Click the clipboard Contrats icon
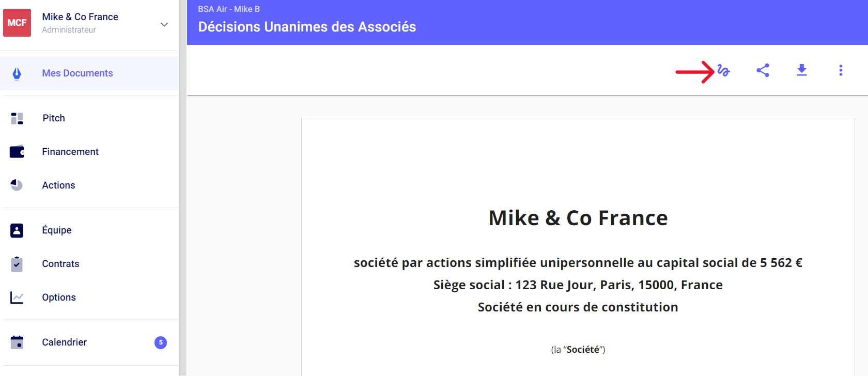This screenshot has width=868, height=376. point(17,264)
